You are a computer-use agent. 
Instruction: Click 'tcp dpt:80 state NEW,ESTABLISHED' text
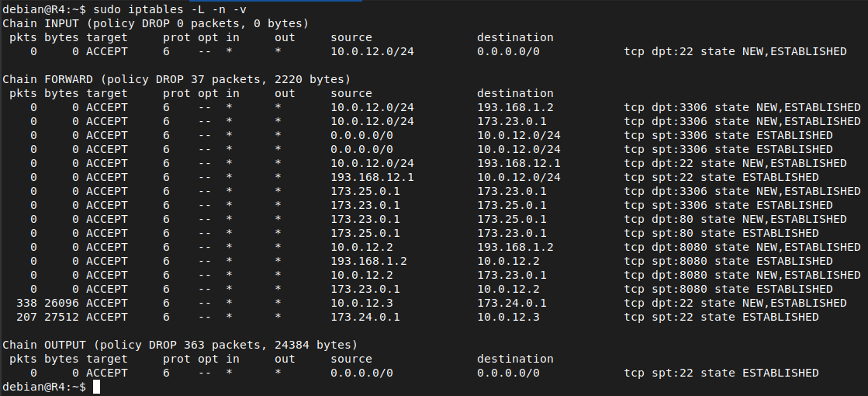tap(735, 219)
